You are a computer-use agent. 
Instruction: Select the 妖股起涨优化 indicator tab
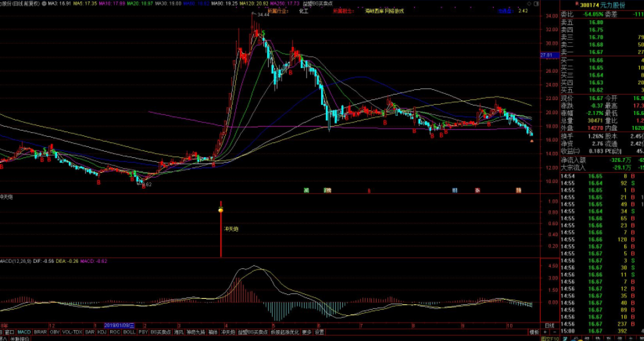coord(285,332)
